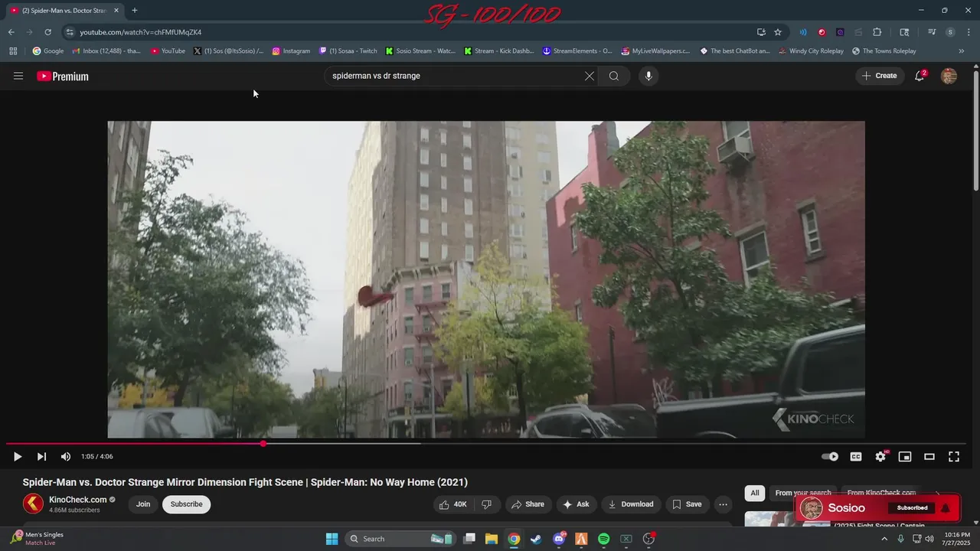The image size is (980, 551).
Task: Open Spotify from taskbar
Action: (x=603, y=539)
